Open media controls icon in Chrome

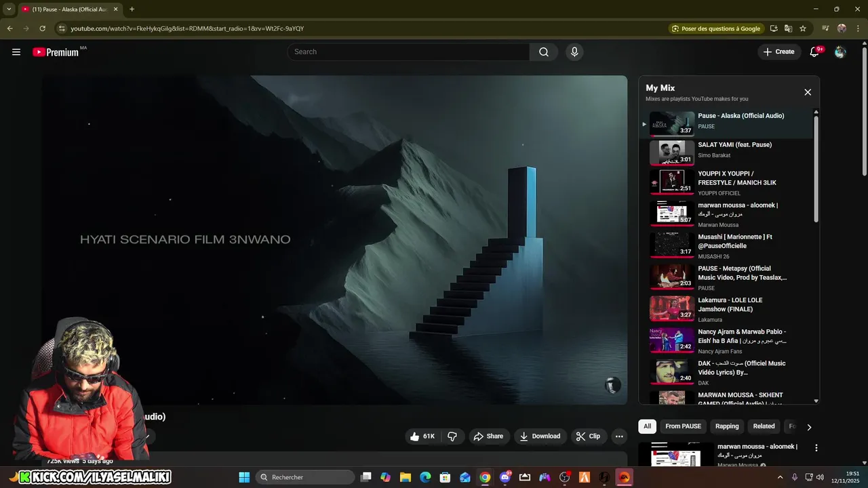pos(825,28)
